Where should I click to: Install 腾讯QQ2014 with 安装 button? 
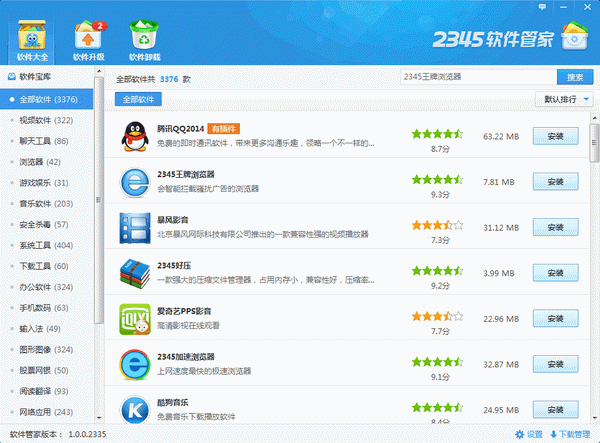coord(556,136)
